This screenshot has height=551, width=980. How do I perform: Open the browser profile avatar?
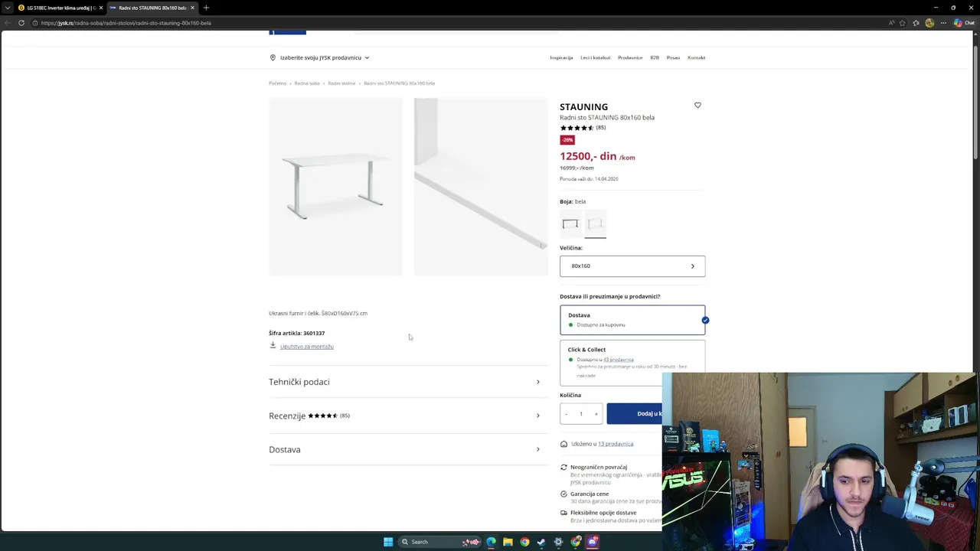[929, 23]
